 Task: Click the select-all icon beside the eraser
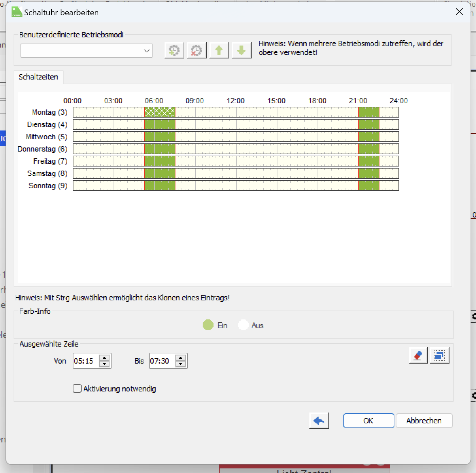439,355
